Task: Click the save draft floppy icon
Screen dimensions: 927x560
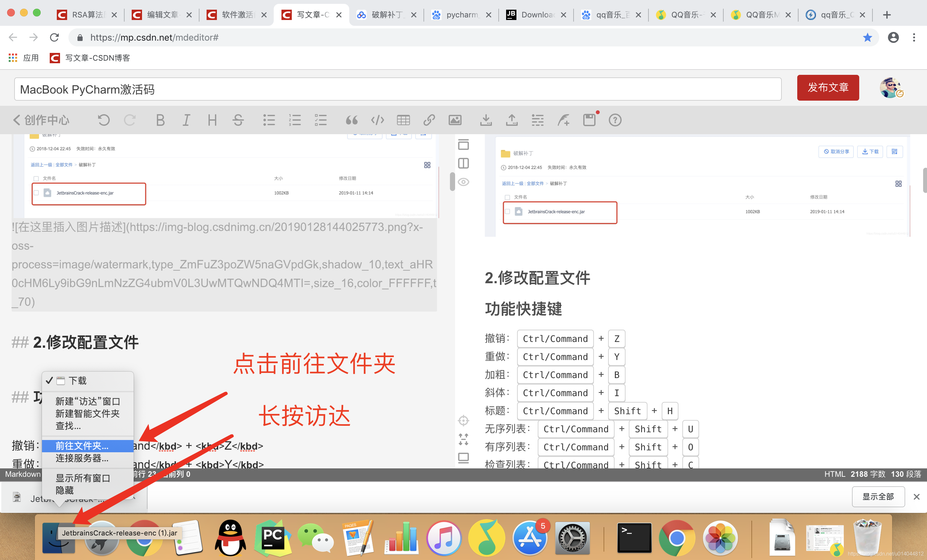Action: (589, 120)
